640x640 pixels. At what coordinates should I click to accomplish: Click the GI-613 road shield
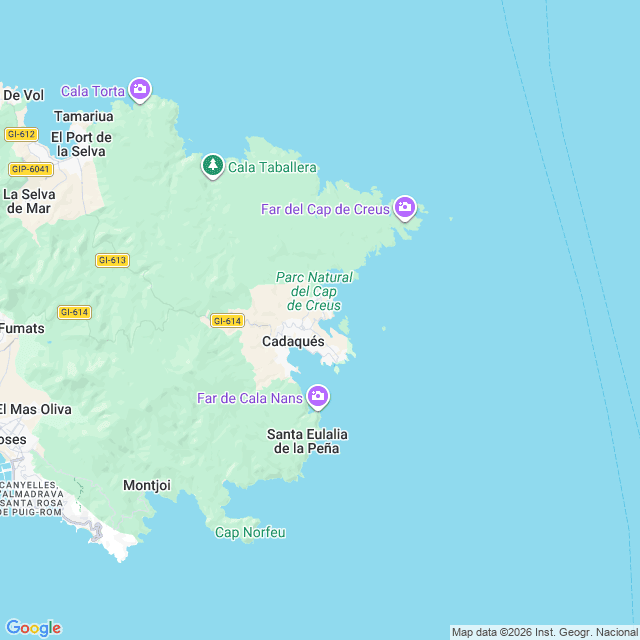pos(112,260)
